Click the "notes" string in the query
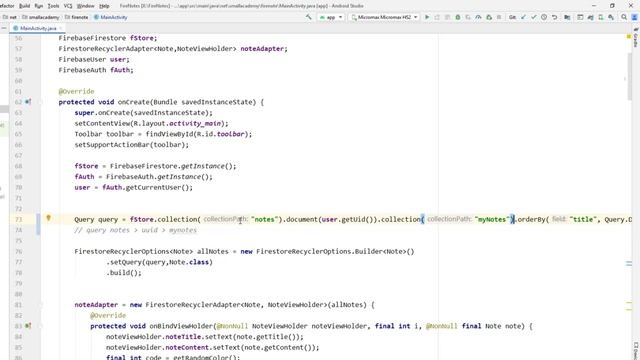Screen dimensions: 640x360 (264, 219)
